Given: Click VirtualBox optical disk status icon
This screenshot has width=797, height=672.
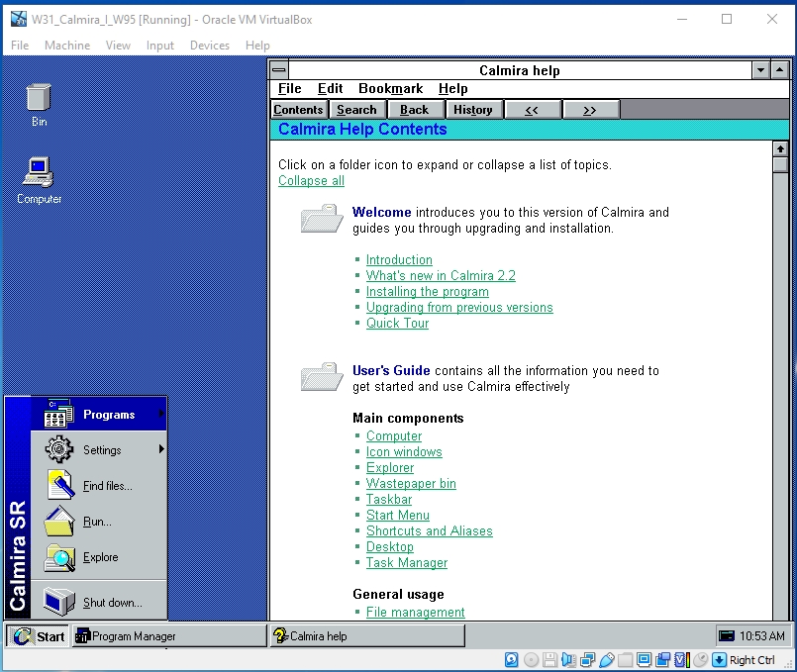Looking at the screenshot, I should click(x=531, y=660).
